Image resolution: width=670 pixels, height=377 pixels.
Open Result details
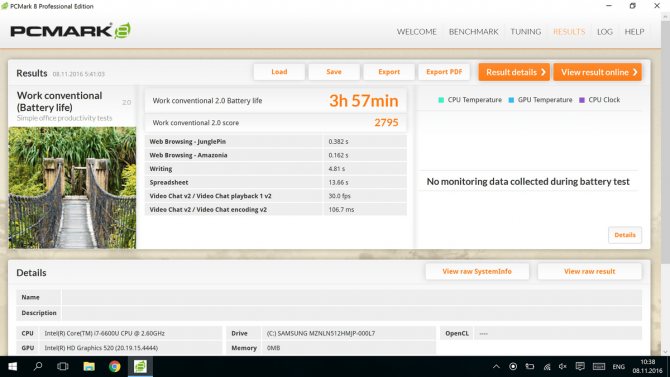pyautogui.click(x=514, y=72)
